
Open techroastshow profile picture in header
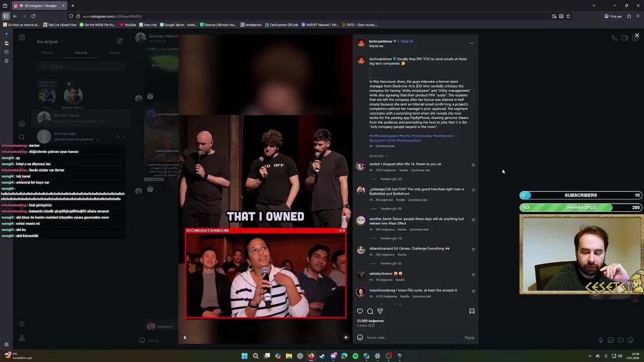pyautogui.click(x=361, y=43)
